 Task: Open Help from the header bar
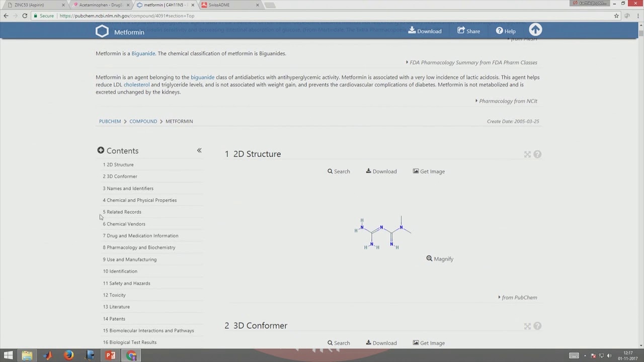506,31
